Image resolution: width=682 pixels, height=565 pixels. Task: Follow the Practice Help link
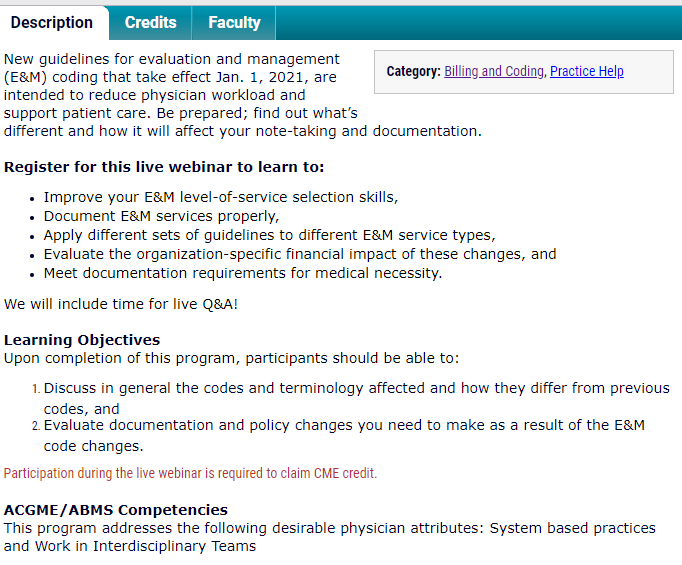pyautogui.click(x=586, y=72)
